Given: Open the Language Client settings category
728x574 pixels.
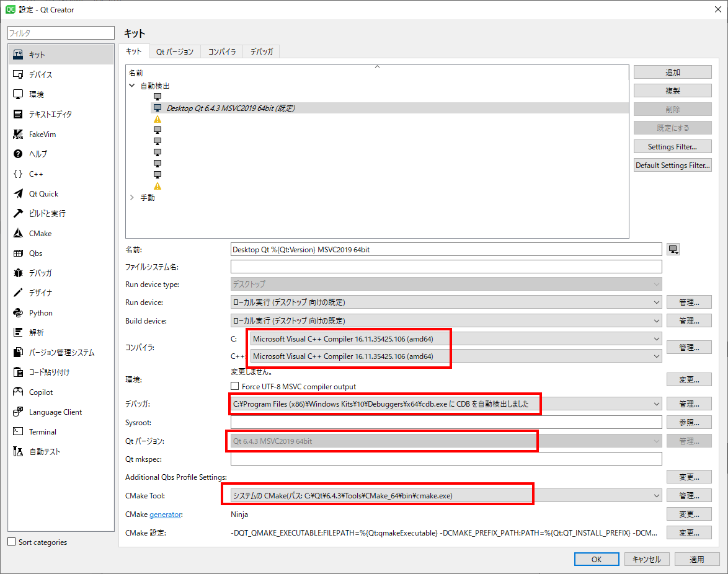Looking at the screenshot, I should 61,412.
